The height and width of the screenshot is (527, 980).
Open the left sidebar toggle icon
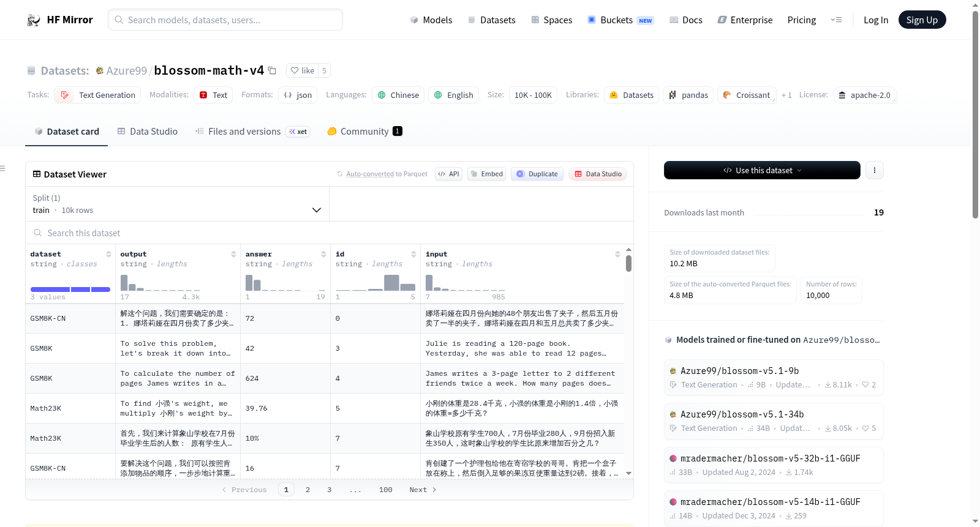point(2,168)
